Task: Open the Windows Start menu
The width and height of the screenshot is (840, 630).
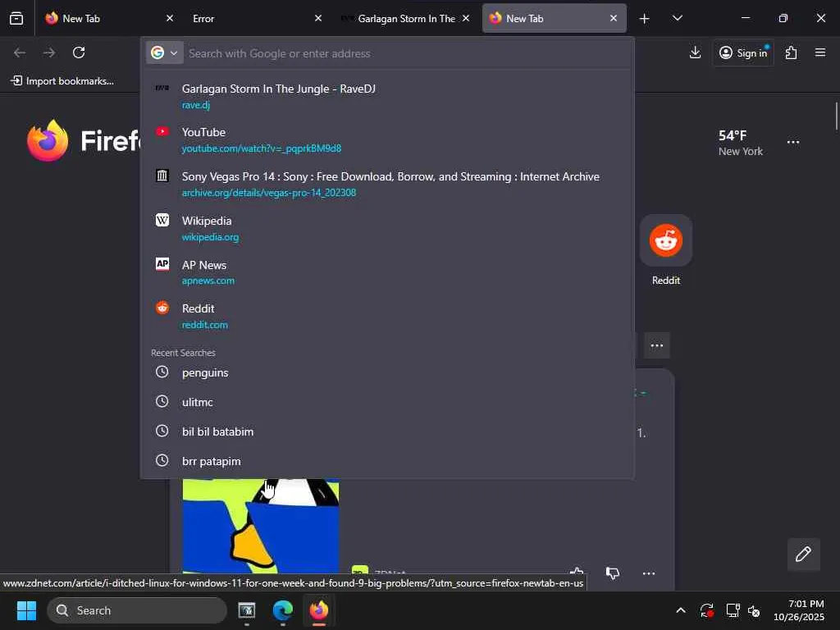Action: point(26,610)
